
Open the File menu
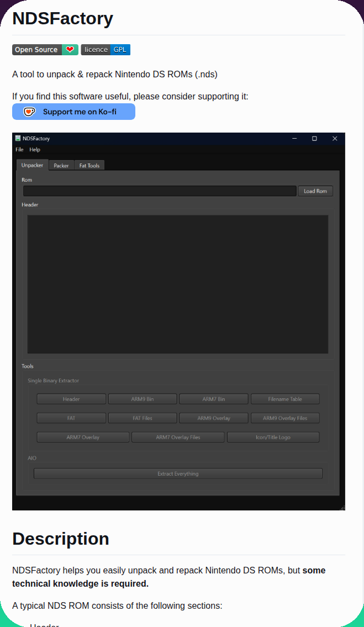coord(19,150)
